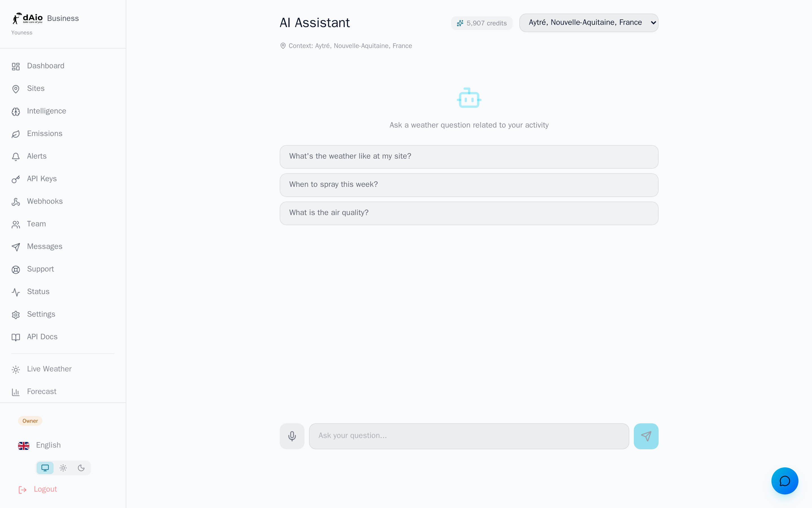Viewport: 812px width, 508px height.
Task: Open the Messages label
Action: [x=45, y=246]
